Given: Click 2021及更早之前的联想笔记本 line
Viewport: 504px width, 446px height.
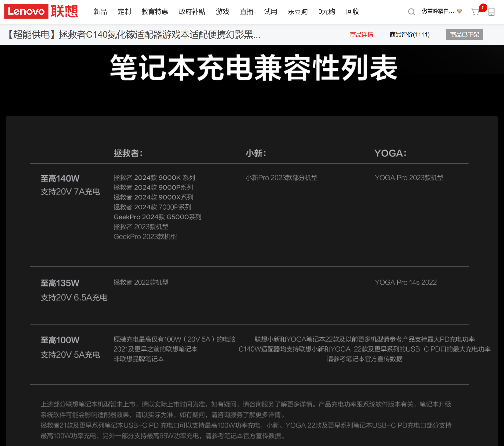Looking at the screenshot, I should (155, 349).
